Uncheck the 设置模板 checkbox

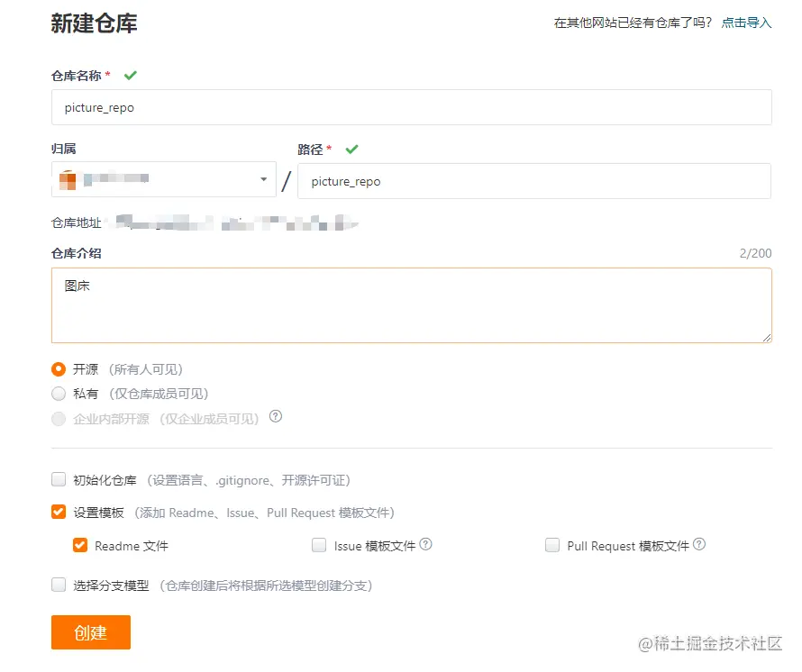(x=59, y=512)
